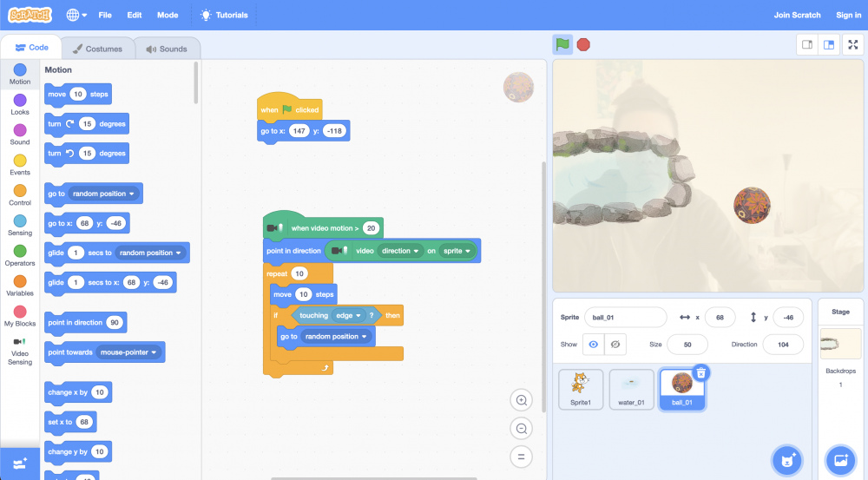Click Sign in
868x480 pixels.
848,15
